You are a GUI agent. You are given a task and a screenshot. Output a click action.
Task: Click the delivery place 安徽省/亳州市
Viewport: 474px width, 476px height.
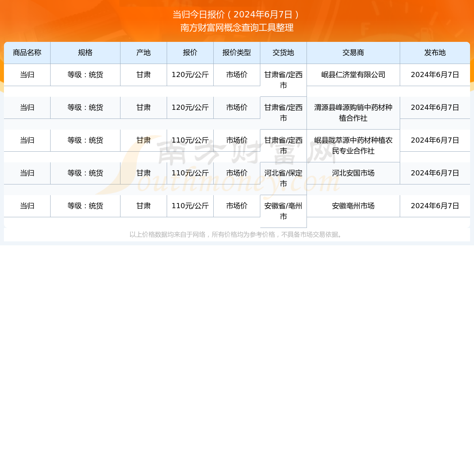[x=283, y=211]
